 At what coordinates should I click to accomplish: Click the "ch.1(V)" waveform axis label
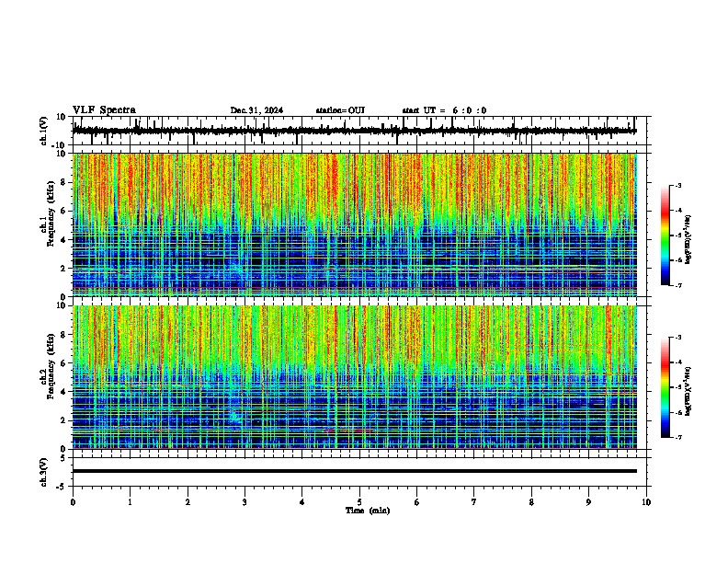pos(44,131)
